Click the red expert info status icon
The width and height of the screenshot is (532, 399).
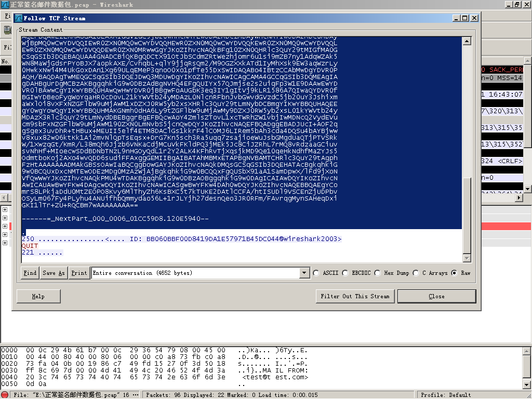[5, 395]
